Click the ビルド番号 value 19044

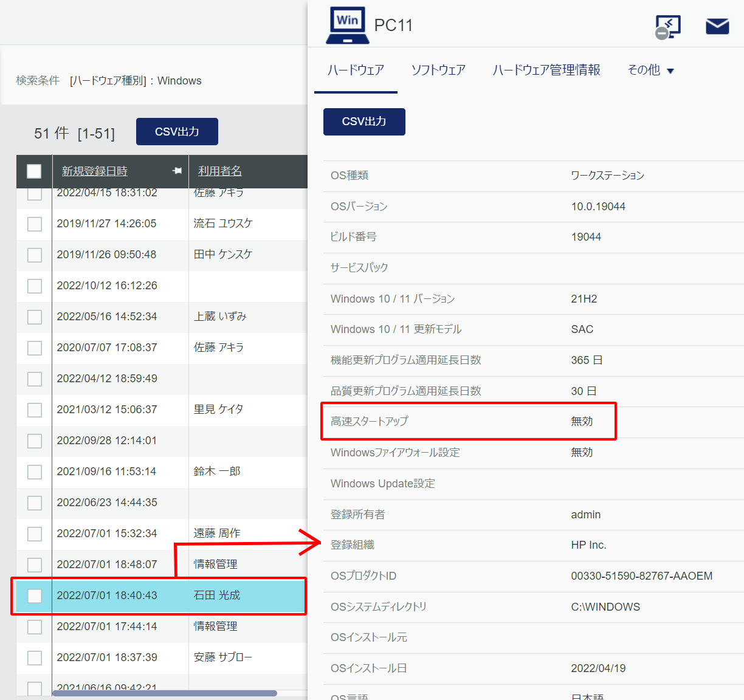point(586,237)
